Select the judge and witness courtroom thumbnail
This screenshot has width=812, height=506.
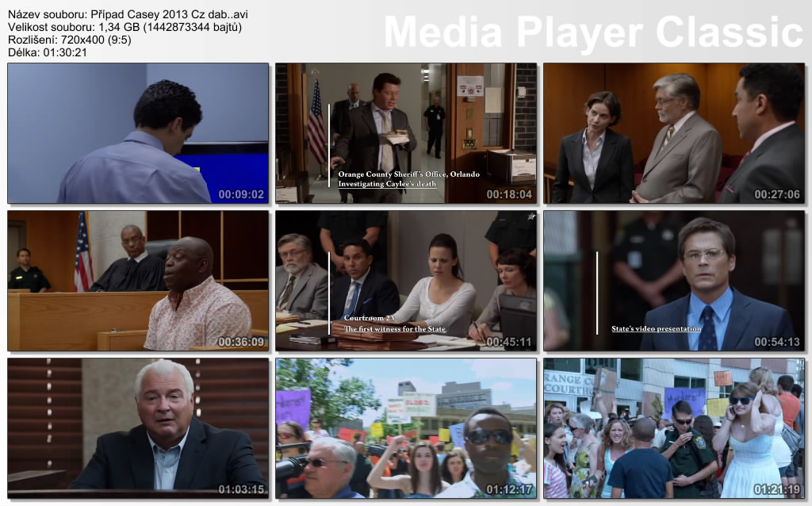[x=138, y=280]
